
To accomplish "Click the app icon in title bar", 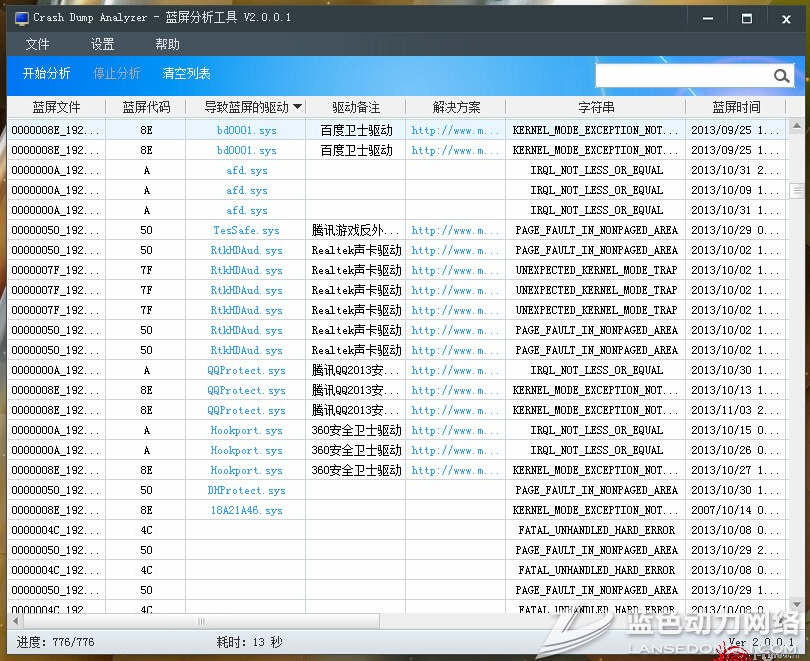I will click(x=21, y=17).
